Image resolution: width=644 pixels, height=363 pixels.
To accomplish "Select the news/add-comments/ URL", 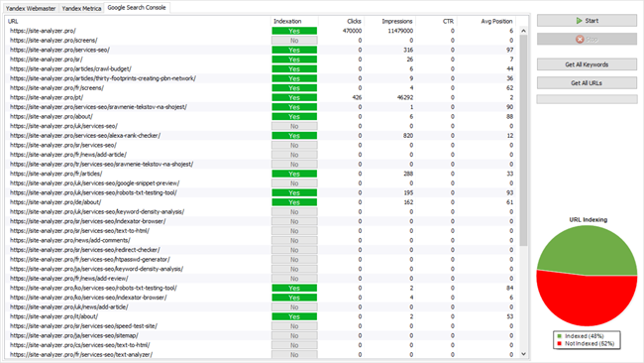I will 69,240.
